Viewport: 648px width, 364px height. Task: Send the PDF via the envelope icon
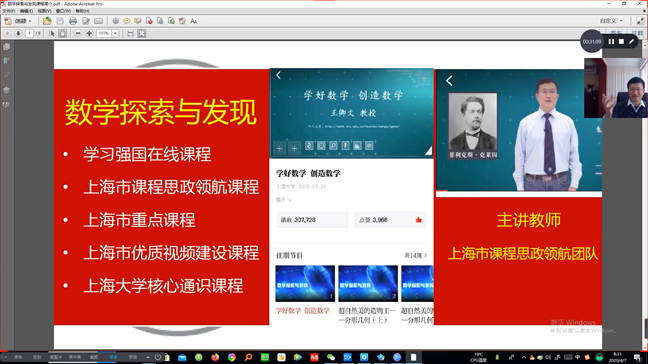tap(98, 21)
